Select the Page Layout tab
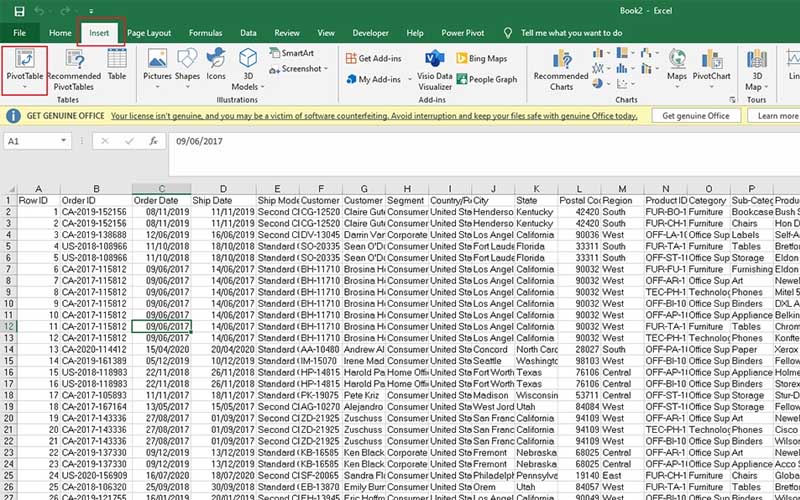Screen dimensions: 800x500 [x=149, y=33]
